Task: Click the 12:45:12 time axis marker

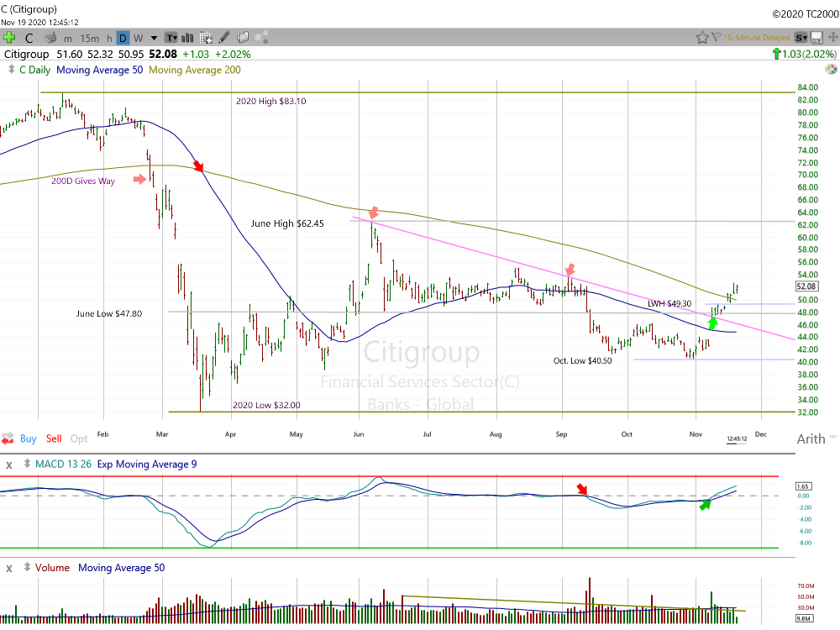Action: coord(737,438)
